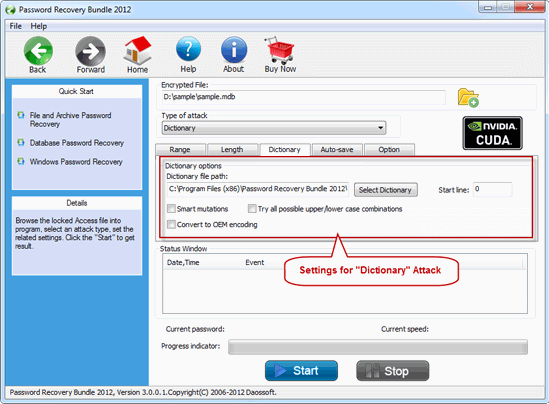This screenshot has width=549, height=404.
Task: Browse for an encrypted file with the folder icon
Action: click(468, 98)
